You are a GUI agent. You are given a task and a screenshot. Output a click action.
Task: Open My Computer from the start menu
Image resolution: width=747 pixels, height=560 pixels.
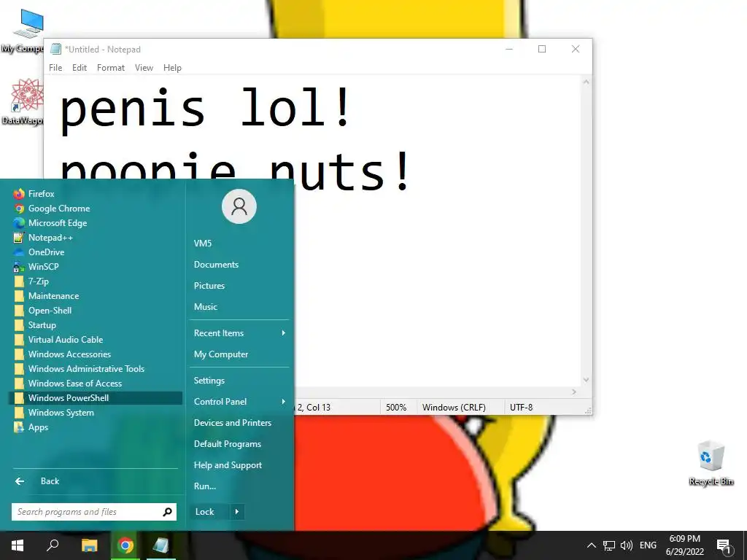coord(239,354)
